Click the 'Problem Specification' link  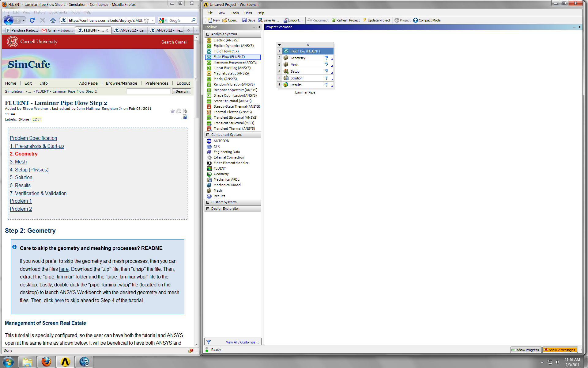point(33,138)
